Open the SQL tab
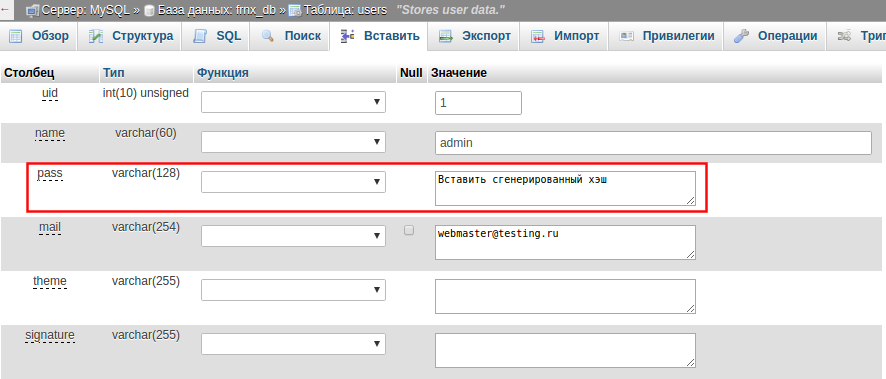Viewport: 886px width, 379px height. tap(217, 37)
